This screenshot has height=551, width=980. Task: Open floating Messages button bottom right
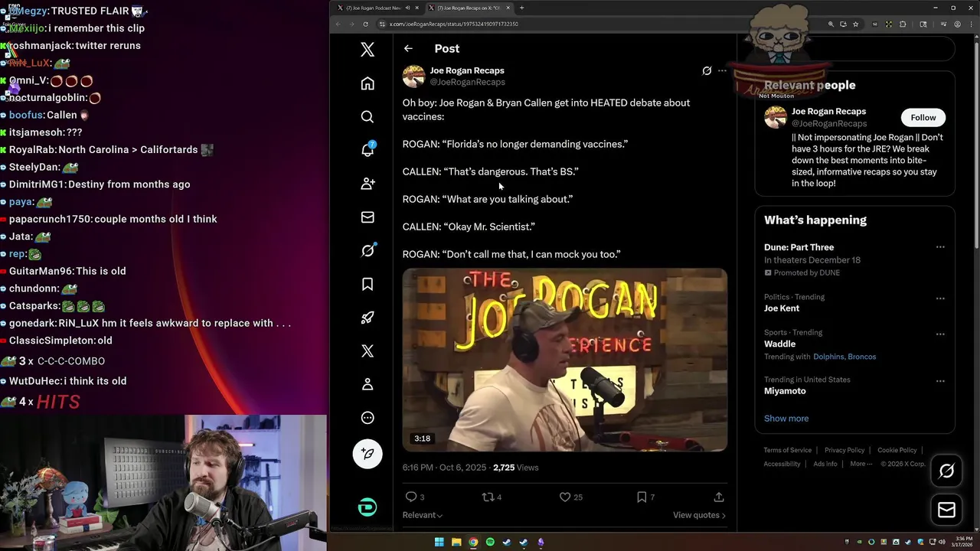(x=946, y=510)
